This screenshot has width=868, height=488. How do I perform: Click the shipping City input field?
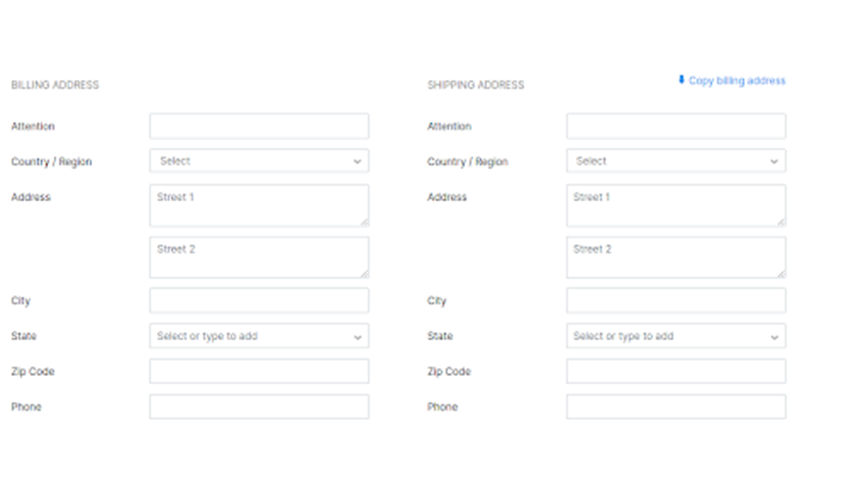(676, 301)
